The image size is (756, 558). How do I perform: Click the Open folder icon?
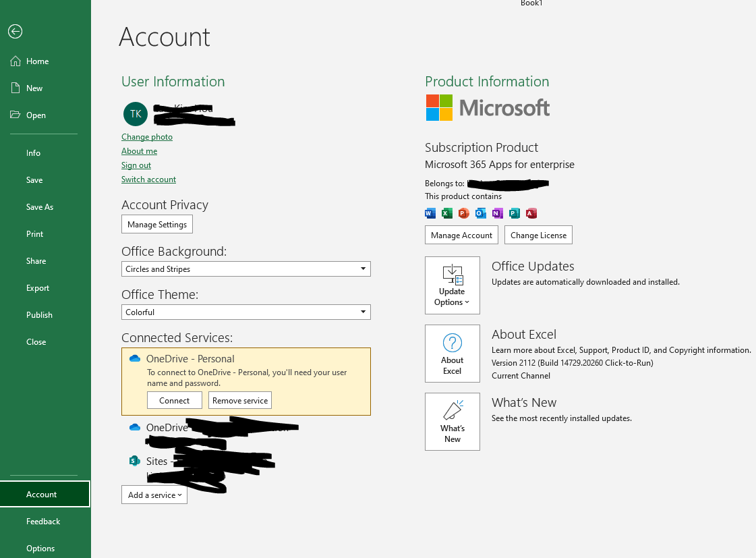click(16, 115)
